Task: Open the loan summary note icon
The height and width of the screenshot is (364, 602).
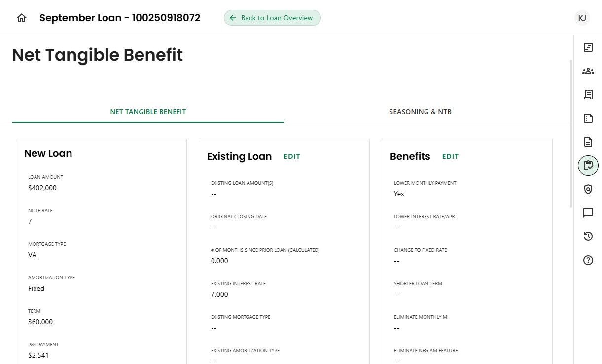Action: pos(588,47)
